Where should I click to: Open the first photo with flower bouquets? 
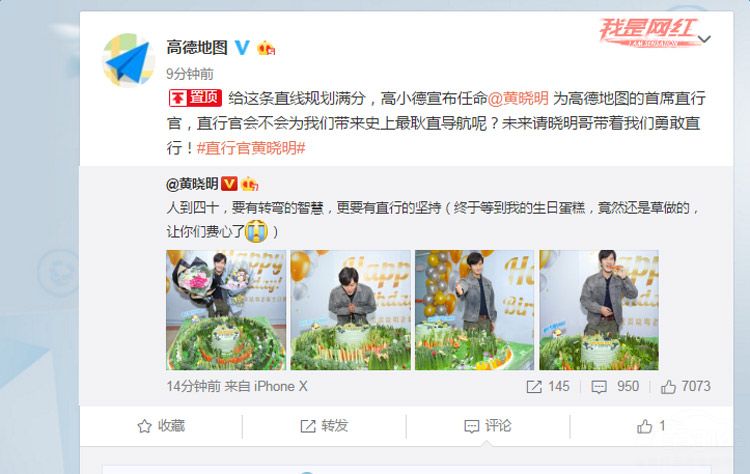[x=226, y=310]
